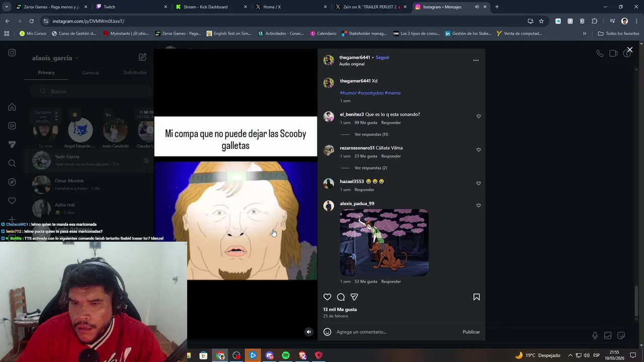Open the Todos los favoritos folder
Viewport: 644px width, 362px height.
[618, 34]
